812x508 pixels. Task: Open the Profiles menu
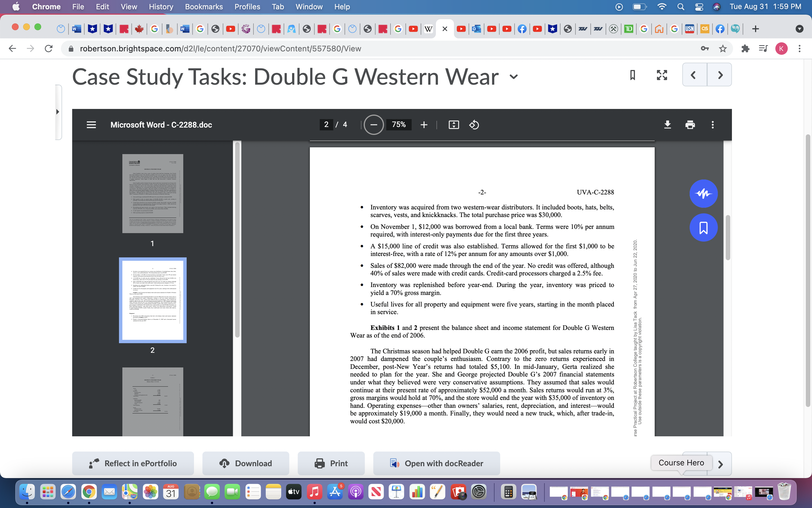[247, 7]
